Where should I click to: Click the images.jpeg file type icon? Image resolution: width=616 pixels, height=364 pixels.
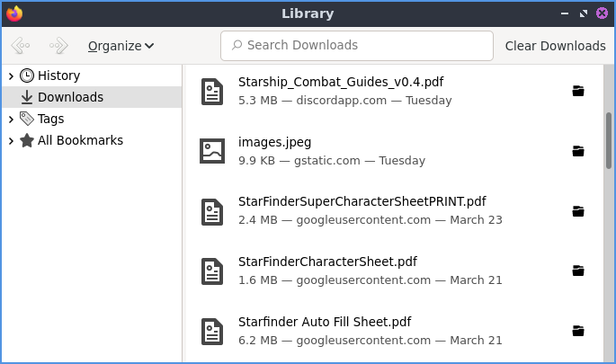pos(212,151)
